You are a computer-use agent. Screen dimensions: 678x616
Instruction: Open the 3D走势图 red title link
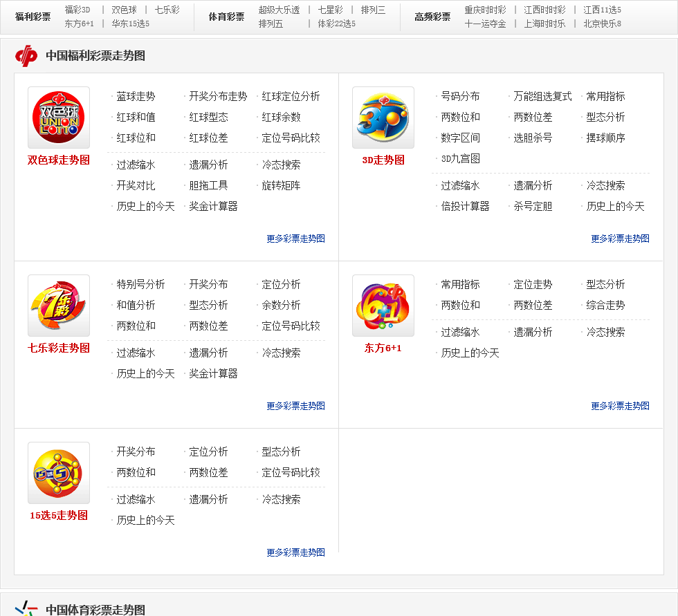click(383, 160)
